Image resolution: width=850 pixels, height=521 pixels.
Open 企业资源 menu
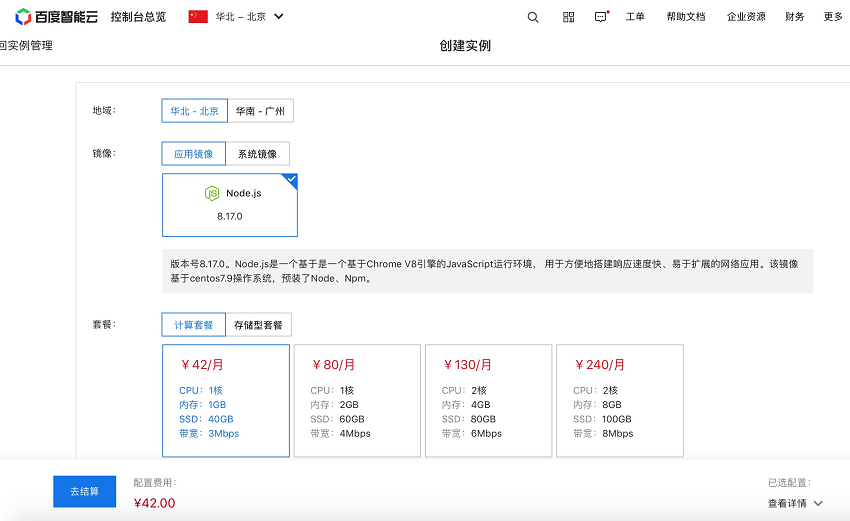click(746, 17)
